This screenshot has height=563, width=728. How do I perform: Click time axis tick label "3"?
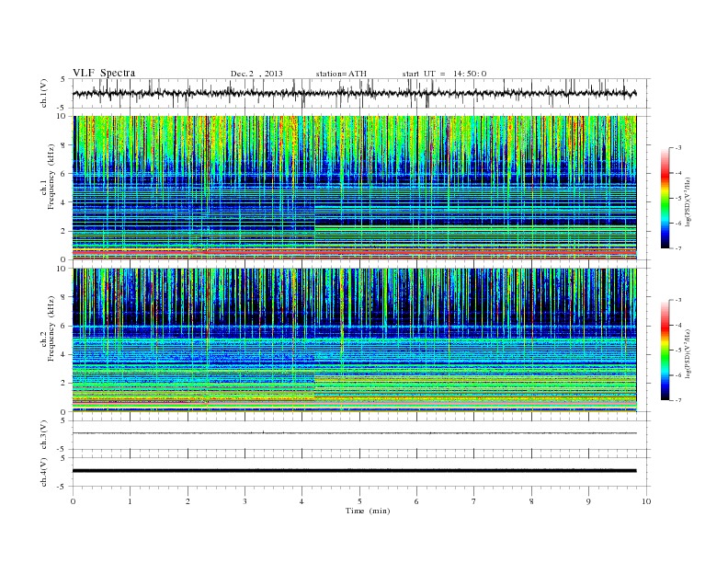pyautogui.click(x=245, y=501)
